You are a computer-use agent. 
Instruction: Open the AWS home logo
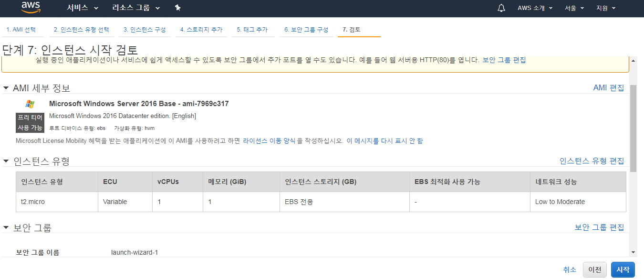31,8
